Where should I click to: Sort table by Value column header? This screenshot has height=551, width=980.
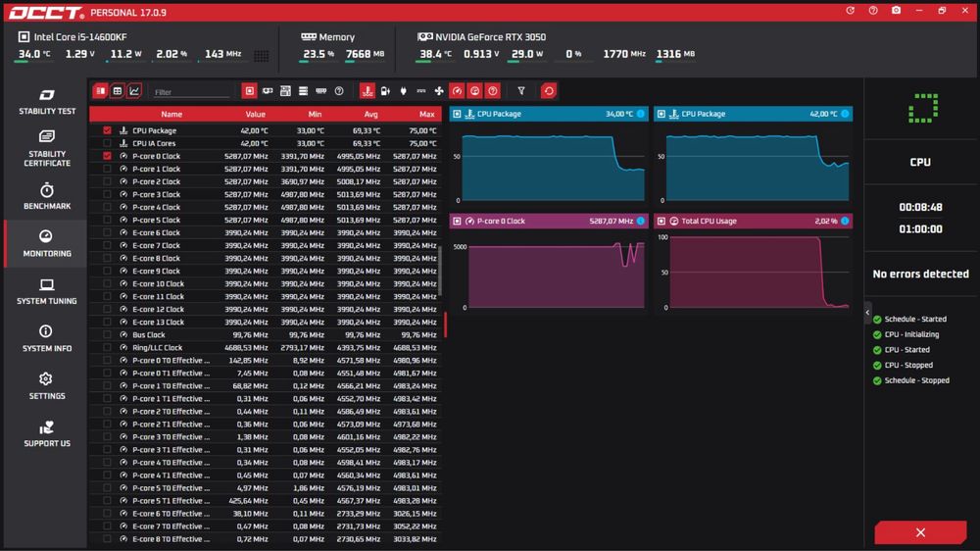point(255,114)
